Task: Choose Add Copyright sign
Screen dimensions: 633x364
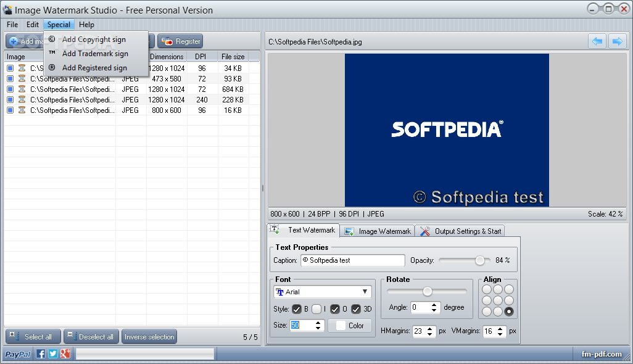Action: (x=96, y=39)
